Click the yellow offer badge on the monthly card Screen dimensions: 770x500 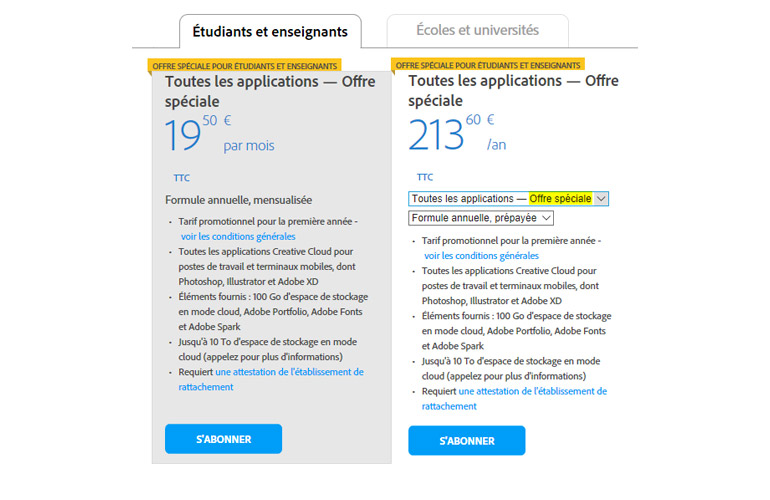coord(228,65)
